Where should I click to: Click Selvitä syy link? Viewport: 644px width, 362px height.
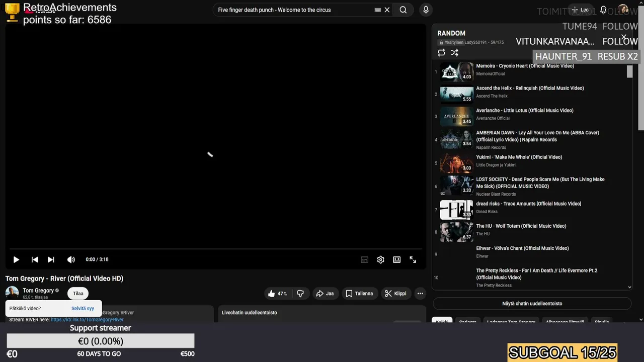click(83, 309)
